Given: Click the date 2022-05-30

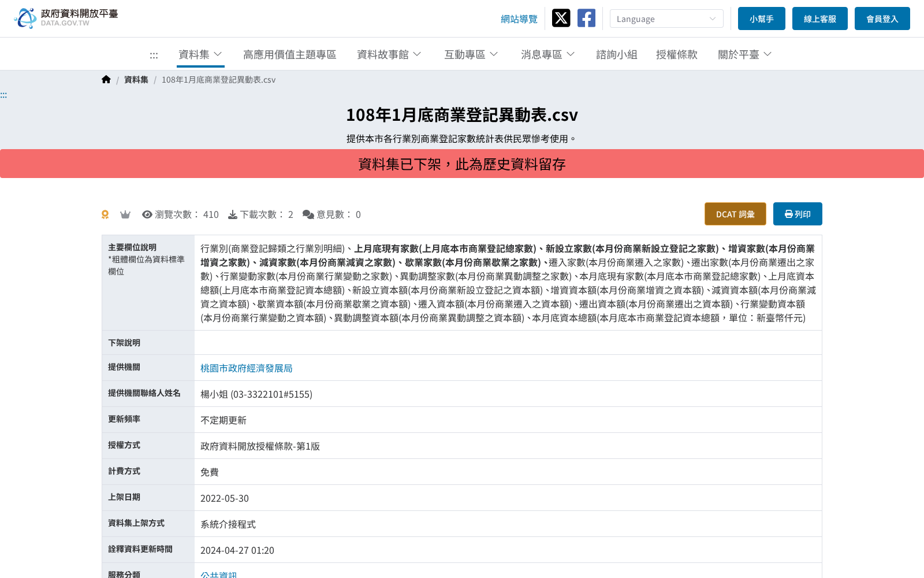Looking at the screenshot, I should pyautogui.click(x=225, y=498).
